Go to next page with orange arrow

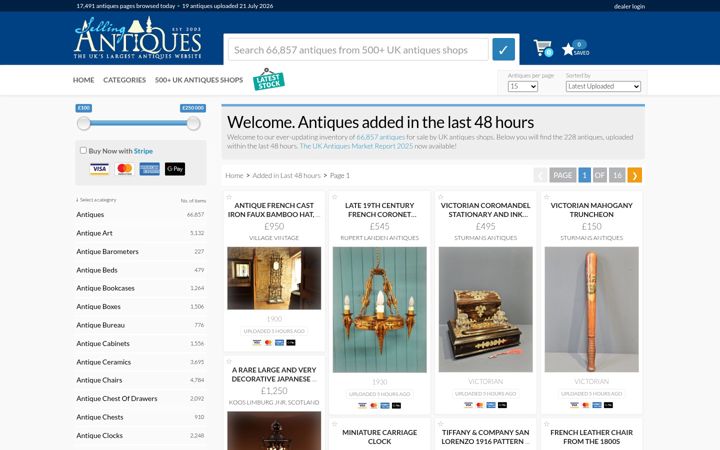(635, 175)
